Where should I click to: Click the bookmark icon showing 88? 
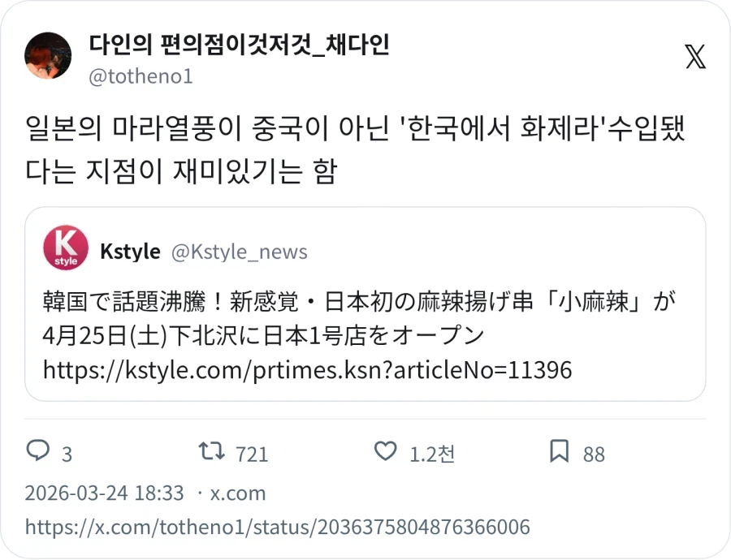pyautogui.click(x=559, y=453)
